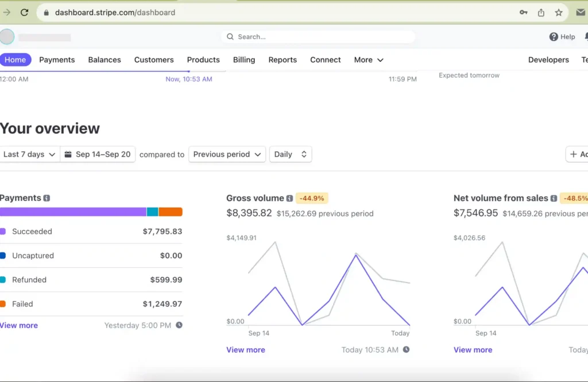Screen dimensions: 588x382
Task: Click the teal Refunded bar segment
Action: (152, 212)
